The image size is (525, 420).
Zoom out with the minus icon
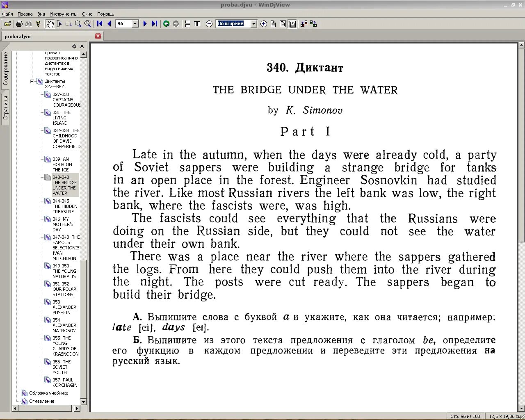coord(209,24)
